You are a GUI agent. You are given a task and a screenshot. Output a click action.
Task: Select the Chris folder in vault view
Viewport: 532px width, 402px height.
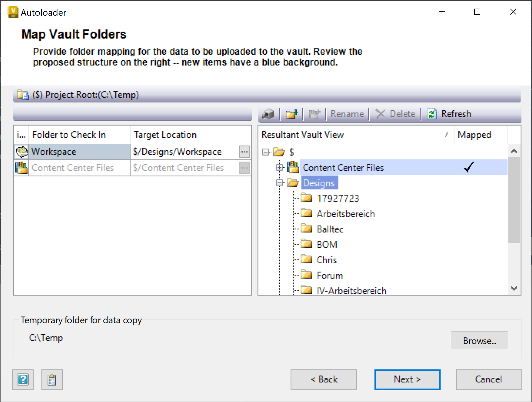tap(326, 259)
